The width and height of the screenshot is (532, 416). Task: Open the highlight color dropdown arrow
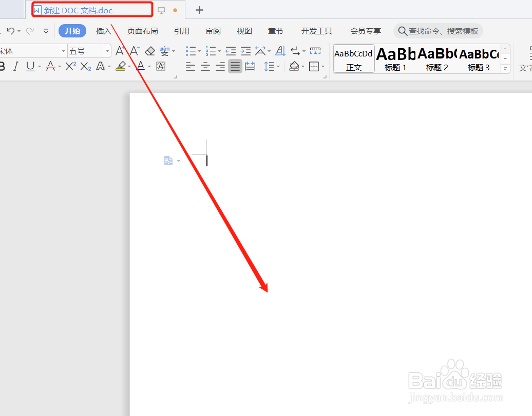pos(129,67)
